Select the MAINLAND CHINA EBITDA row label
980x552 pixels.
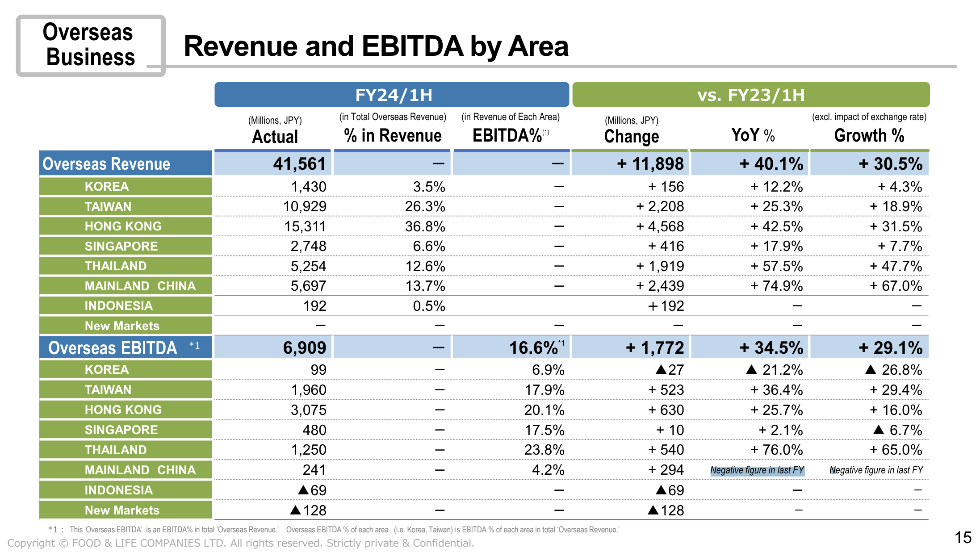click(140, 470)
